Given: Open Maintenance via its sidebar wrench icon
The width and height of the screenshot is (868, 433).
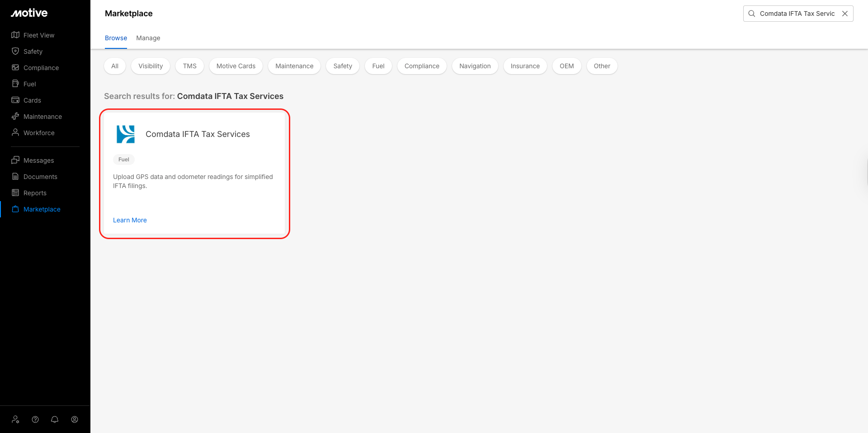Looking at the screenshot, I should pos(15,116).
